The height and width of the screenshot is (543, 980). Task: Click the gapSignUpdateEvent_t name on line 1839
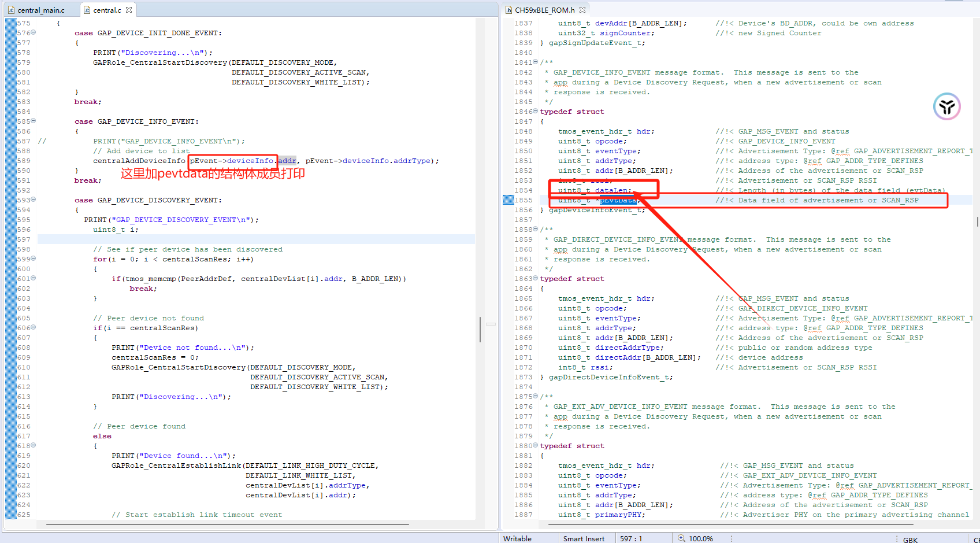595,43
